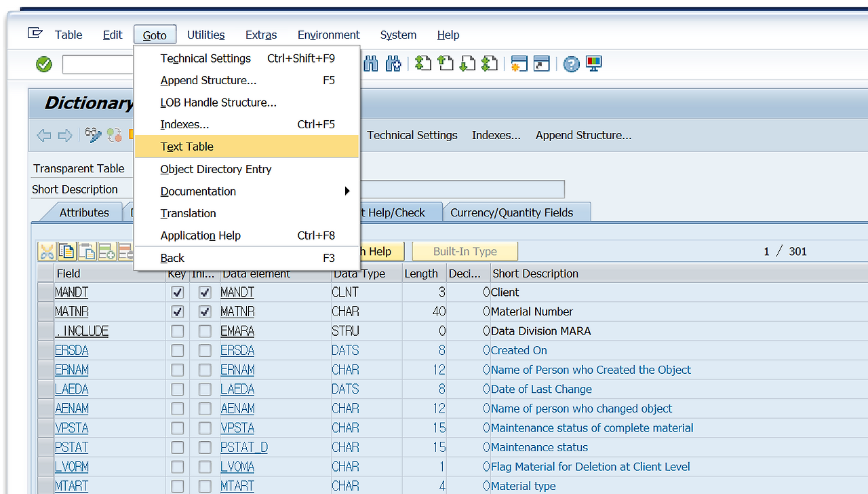Click the Paste icon in table toolbar
This screenshot has width=868, height=494.
tap(87, 252)
